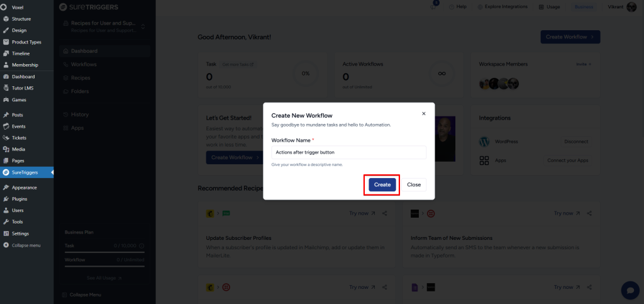Click the Games controller icon
The image size is (644, 304).
(x=6, y=99)
